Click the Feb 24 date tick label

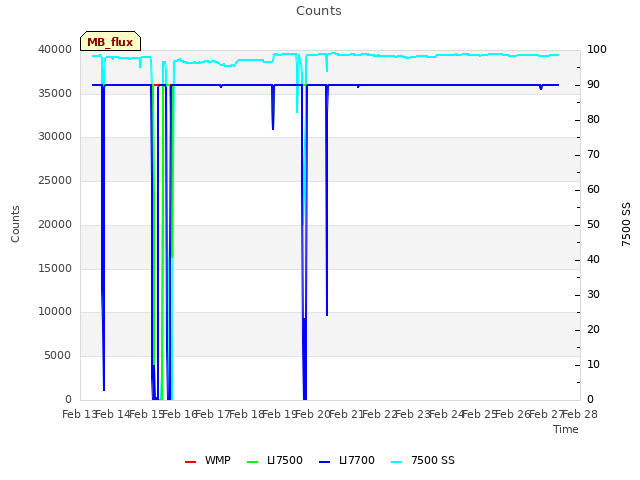point(447,414)
